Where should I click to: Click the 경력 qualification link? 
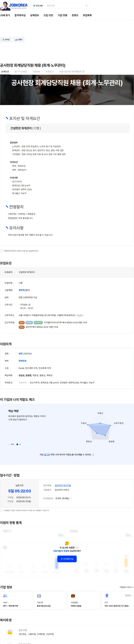tap(21, 354)
